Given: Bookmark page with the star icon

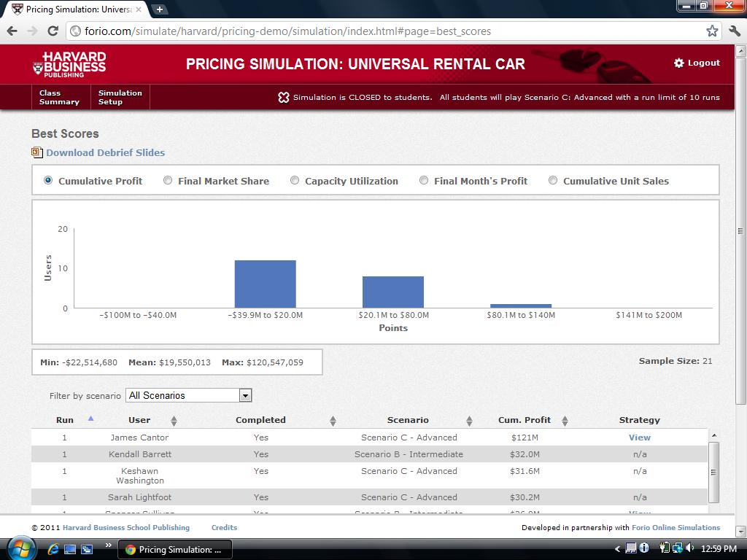Looking at the screenshot, I should tap(712, 31).
